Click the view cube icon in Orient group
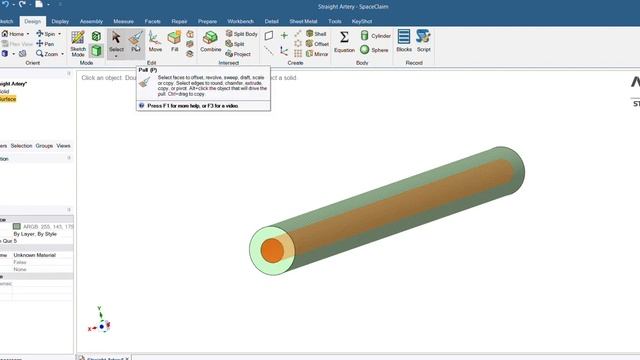640x360 pixels. (x=5, y=53)
